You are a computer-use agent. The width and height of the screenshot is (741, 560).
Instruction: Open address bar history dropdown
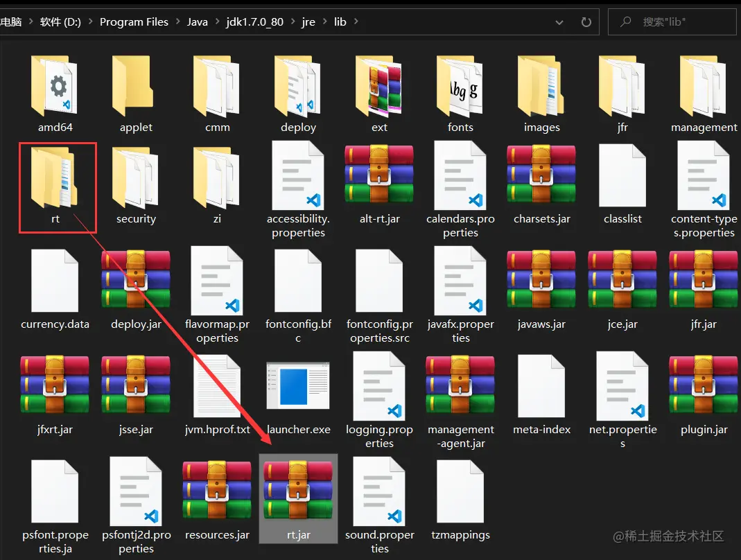point(559,22)
